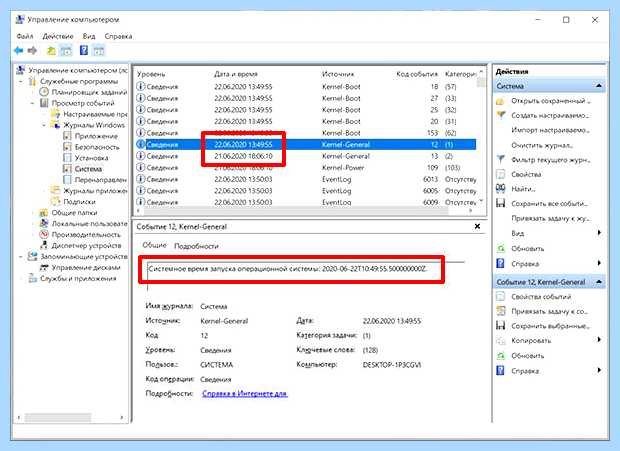
Task: Select the Kernel-General event 13 row
Action: [x=306, y=156]
